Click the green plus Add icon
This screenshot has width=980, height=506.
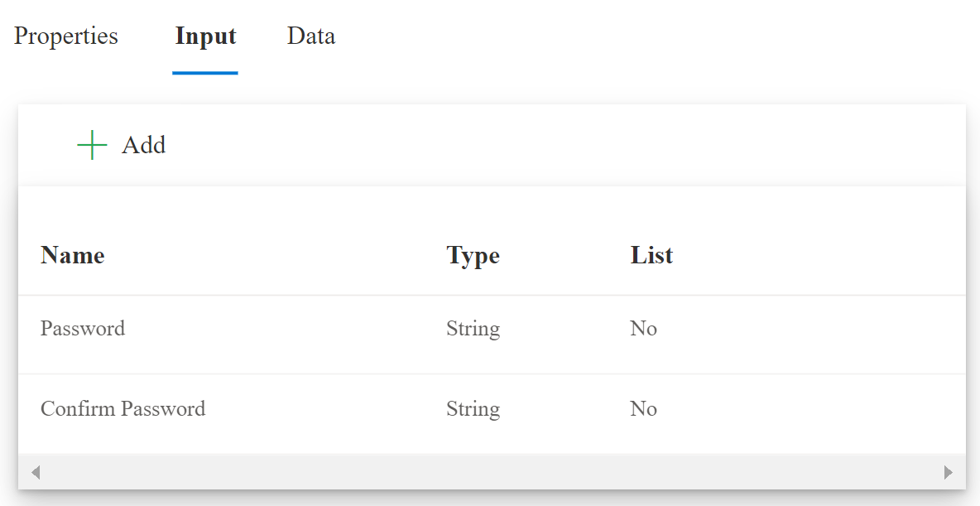pos(92,145)
